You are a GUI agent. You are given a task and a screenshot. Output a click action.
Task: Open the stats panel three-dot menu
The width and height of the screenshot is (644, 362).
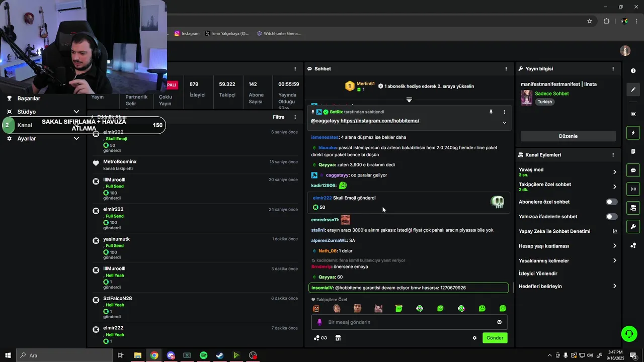(x=295, y=69)
